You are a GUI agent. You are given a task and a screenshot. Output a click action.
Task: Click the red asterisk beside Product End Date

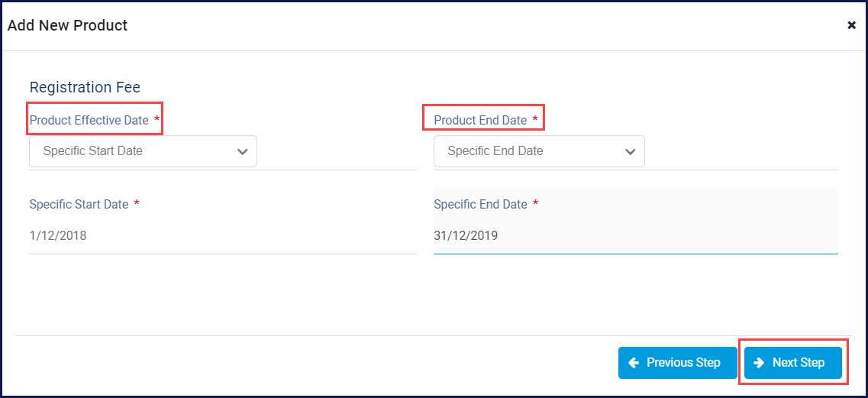(534, 119)
